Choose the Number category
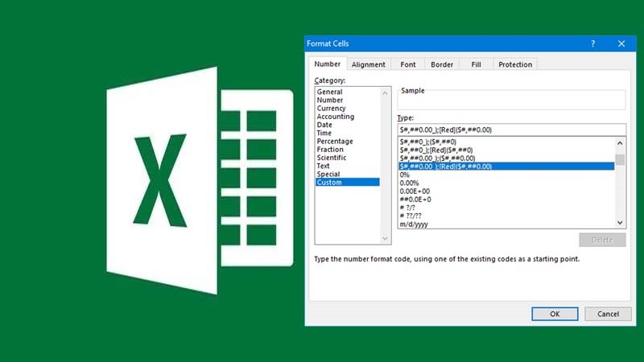This screenshot has width=644, height=362. point(348,100)
